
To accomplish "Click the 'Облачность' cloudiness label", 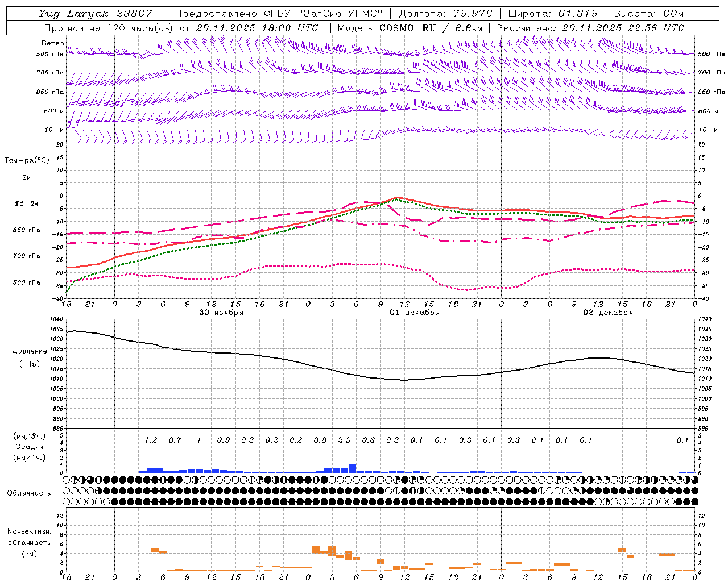I will point(29,493).
